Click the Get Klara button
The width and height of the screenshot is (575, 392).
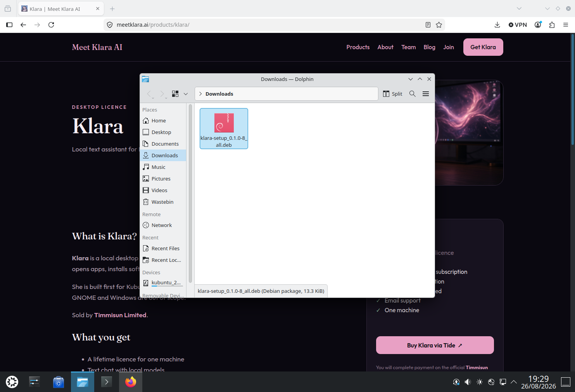483,47
